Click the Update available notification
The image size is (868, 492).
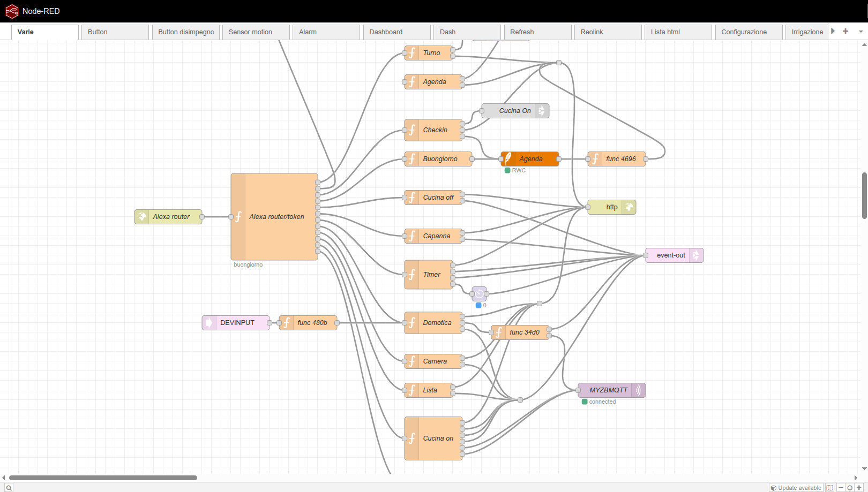(x=796, y=488)
